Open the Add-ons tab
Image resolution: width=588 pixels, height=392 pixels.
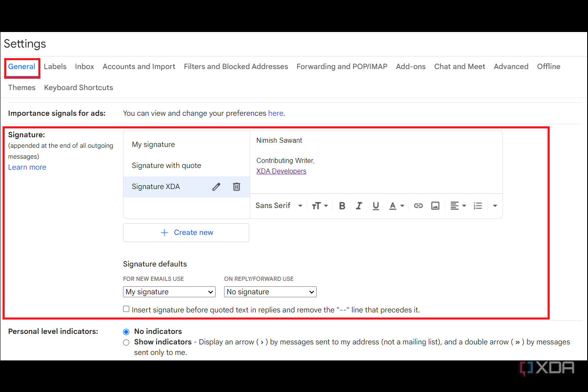pos(411,67)
